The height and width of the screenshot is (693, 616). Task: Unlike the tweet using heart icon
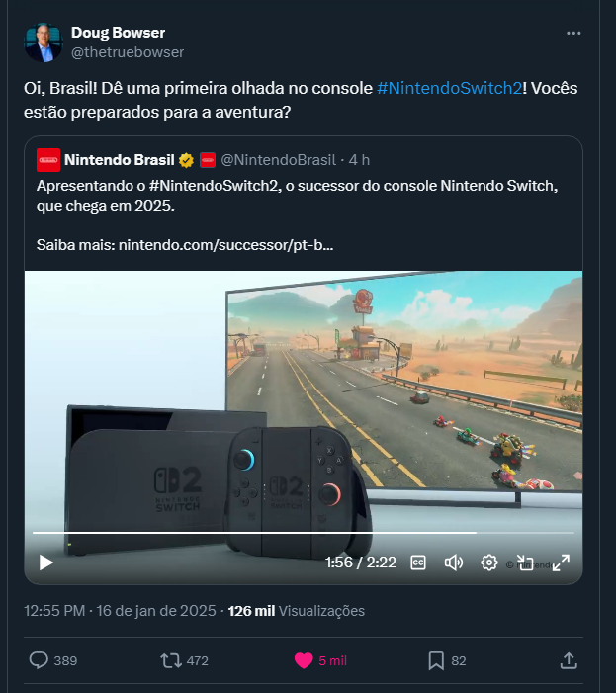[304, 660]
